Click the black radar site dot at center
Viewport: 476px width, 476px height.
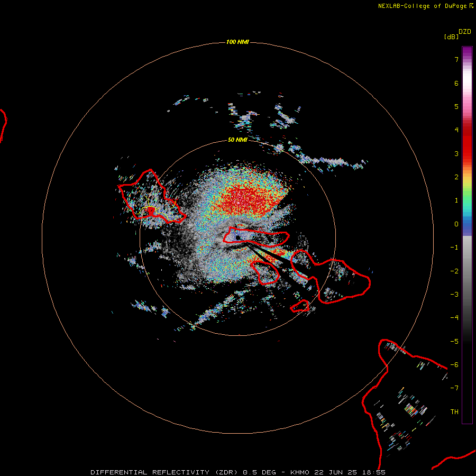pyautogui.click(x=237, y=237)
